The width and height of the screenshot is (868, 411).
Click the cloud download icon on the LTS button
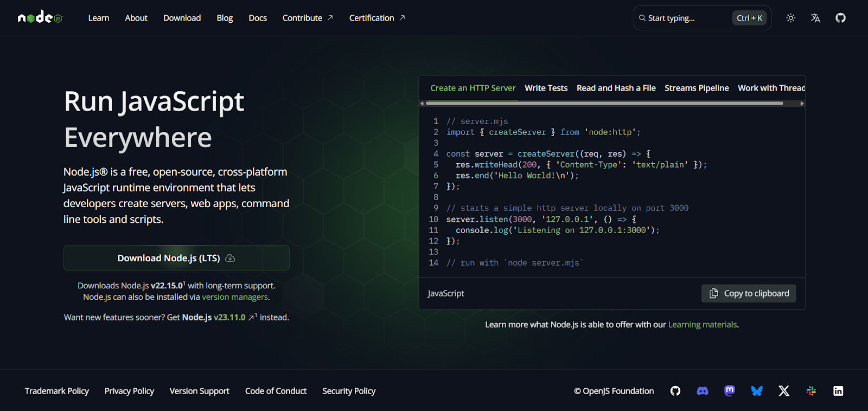coord(230,258)
